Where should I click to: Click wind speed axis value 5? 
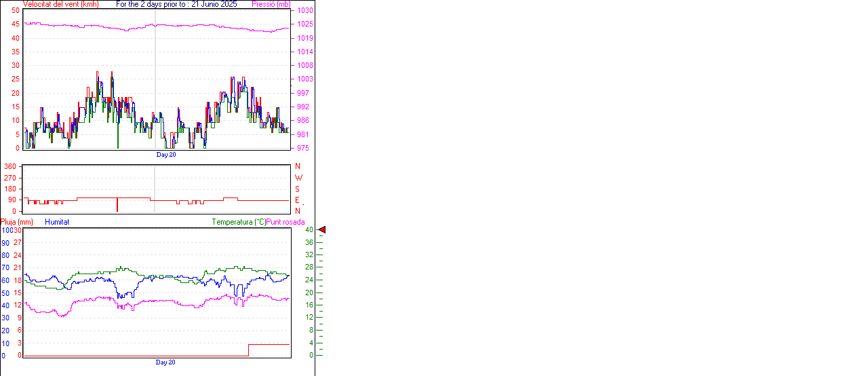pyautogui.click(x=18, y=134)
